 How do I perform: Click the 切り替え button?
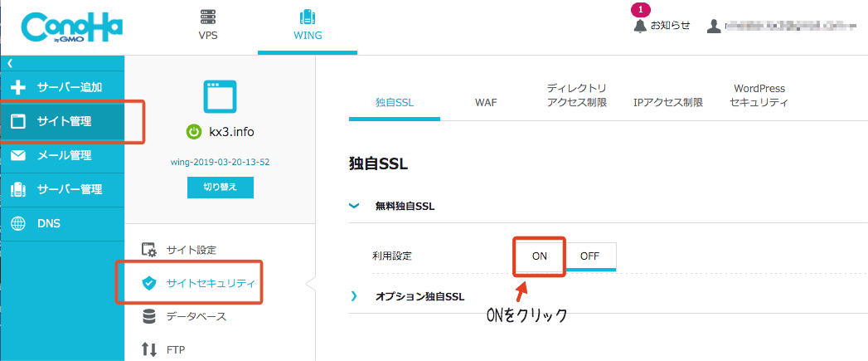point(221,188)
